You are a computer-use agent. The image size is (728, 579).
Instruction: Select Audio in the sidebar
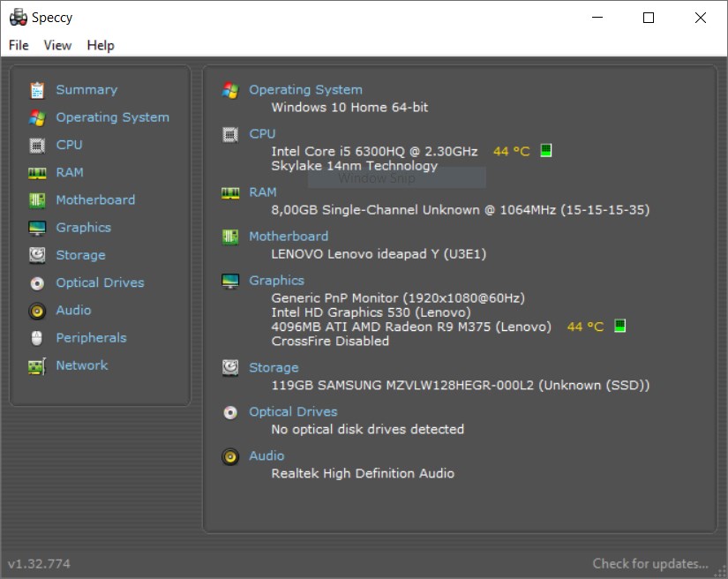pyautogui.click(x=74, y=310)
